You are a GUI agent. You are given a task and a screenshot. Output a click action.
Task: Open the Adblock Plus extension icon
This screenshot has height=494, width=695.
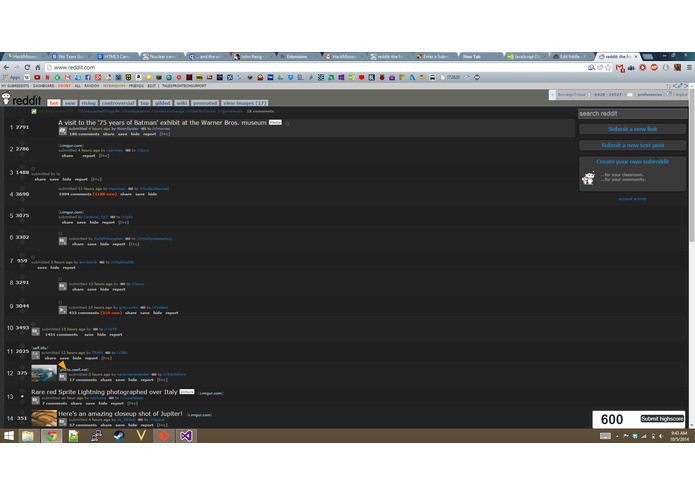(x=654, y=67)
